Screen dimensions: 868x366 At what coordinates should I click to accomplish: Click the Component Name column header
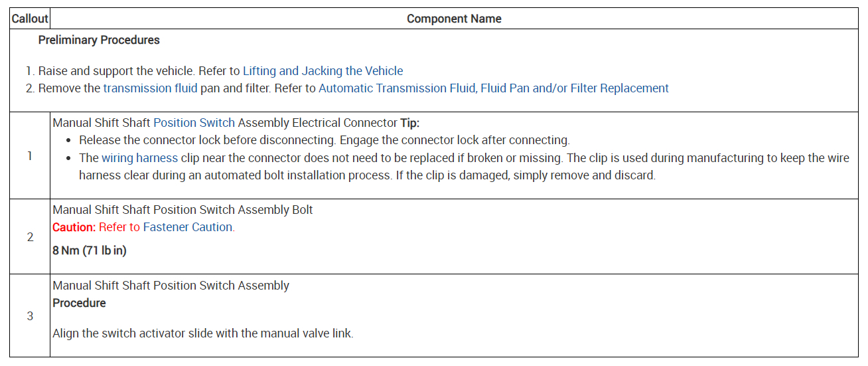[x=454, y=19]
